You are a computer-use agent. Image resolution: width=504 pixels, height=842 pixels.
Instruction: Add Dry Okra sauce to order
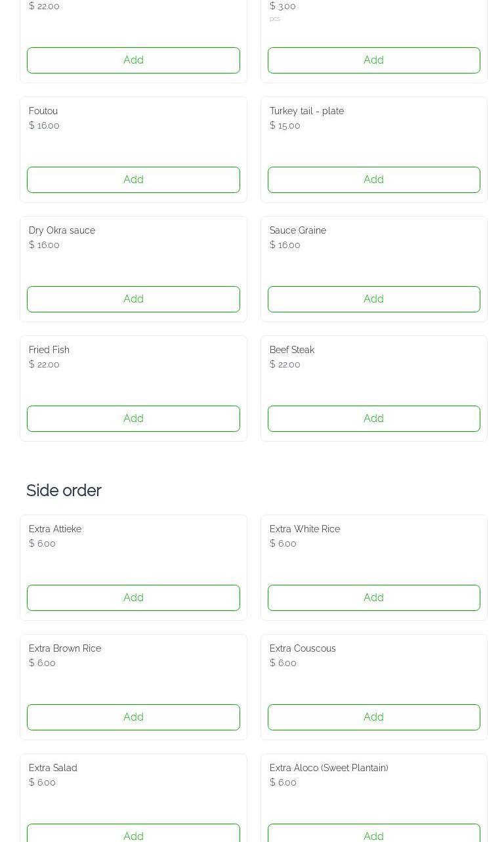133,299
